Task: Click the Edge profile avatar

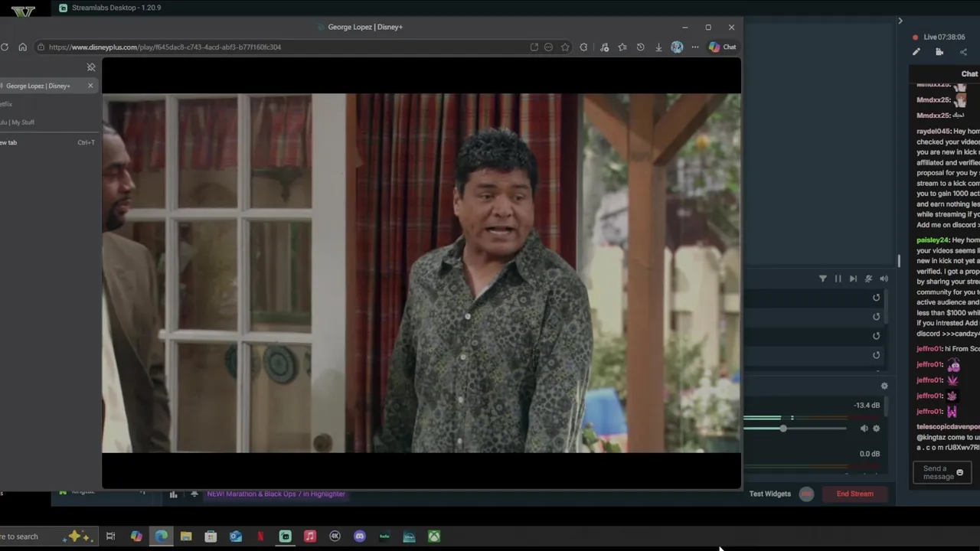Action: point(677,47)
